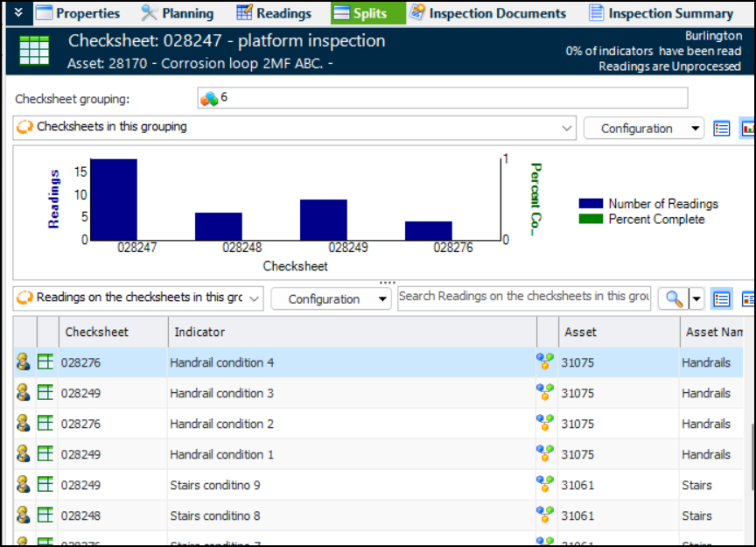Viewport: 756px width, 547px height.
Task: Click the user icon in Handrail condition 4 row
Action: (24, 362)
